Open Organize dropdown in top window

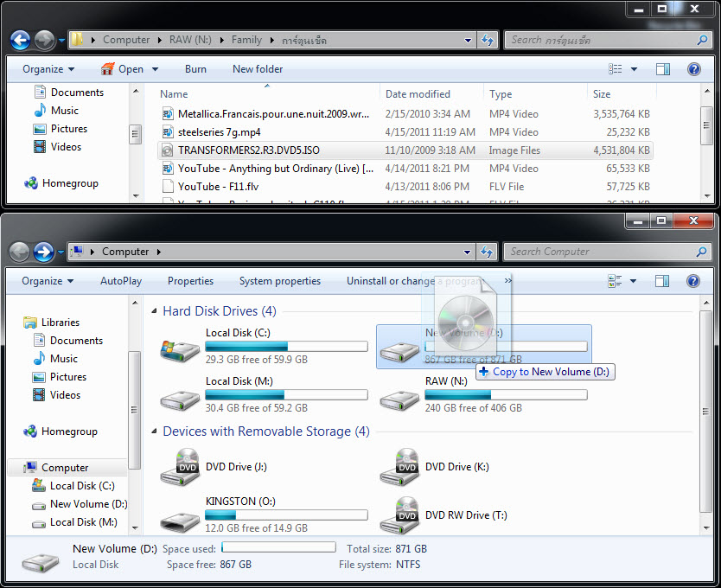coord(48,69)
